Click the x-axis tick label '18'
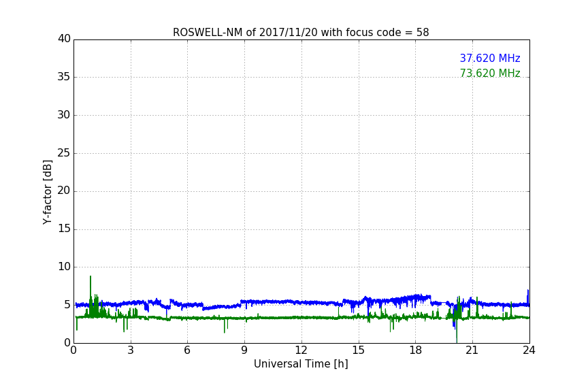588x392 pixels. (x=415, y=350)
